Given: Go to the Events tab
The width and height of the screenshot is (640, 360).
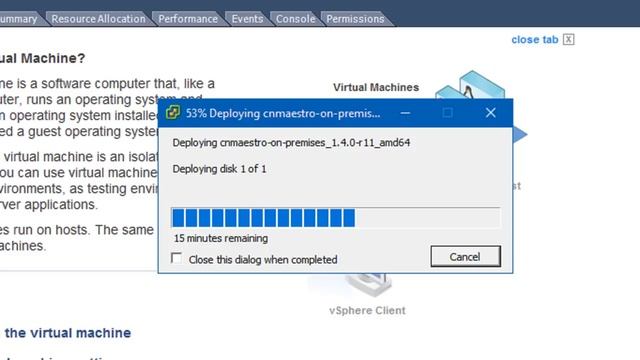Looking at the screenshot, I should click(247, 19).
